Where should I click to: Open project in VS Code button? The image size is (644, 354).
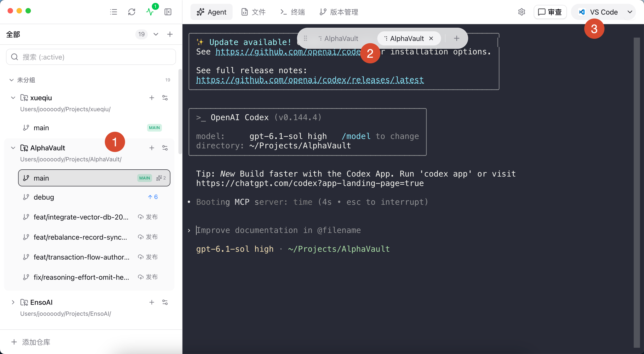tap(598, 12)
